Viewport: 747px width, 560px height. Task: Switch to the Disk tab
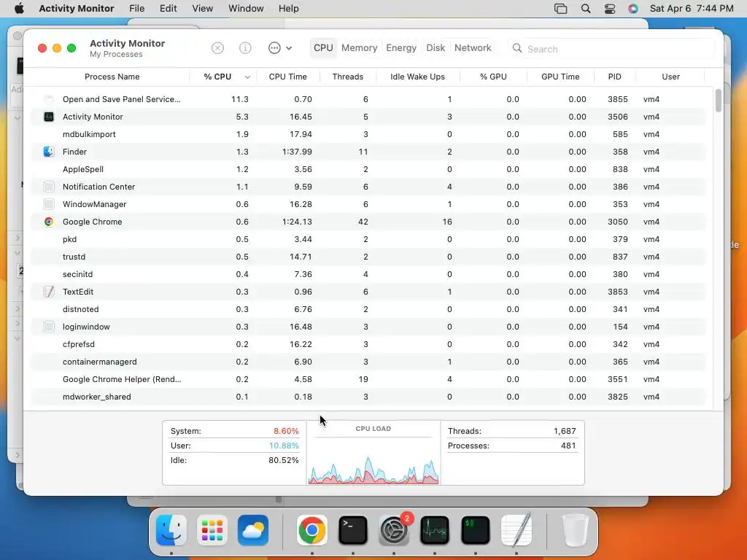pyautogui.click(x=436, y=48)
